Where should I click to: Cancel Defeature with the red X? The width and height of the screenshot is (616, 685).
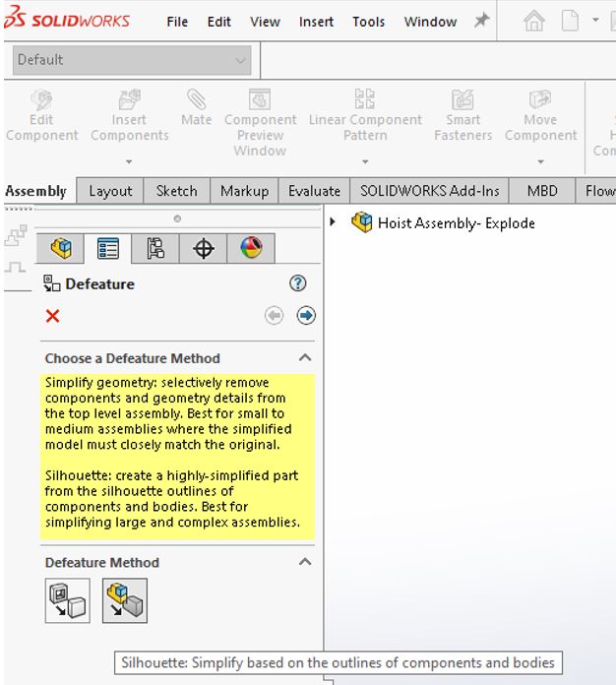(x=53, y=316)
